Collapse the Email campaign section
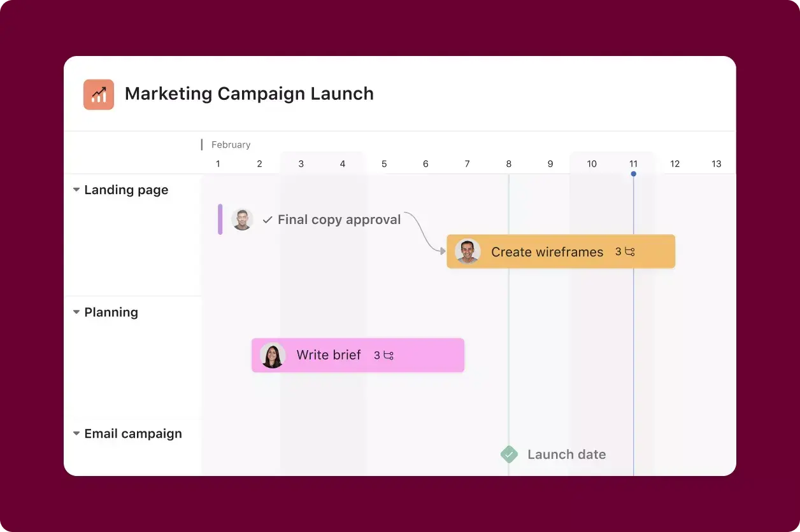The height and width of the screenshot is (532, 800). pyautogui.click(x=76, y=433)
